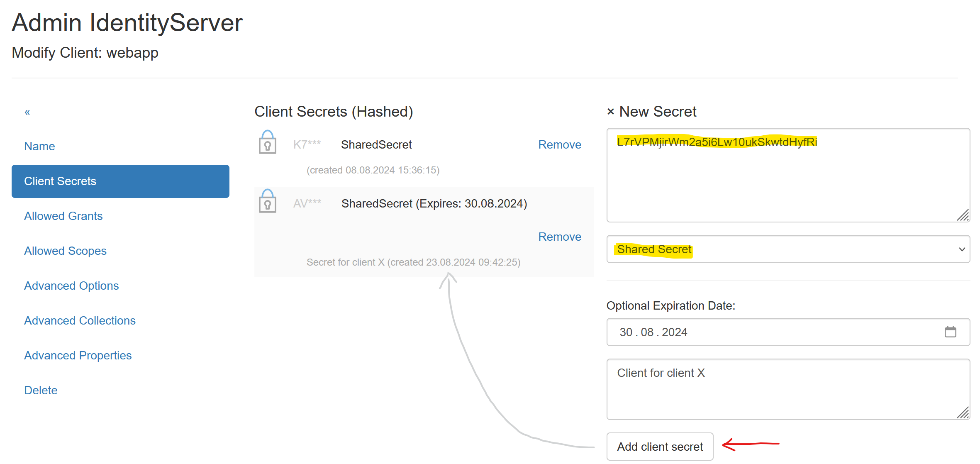Navigate to Allowed Scopes section
The height and width of the screenshot is (464, 980).
(x=65, y=251)
